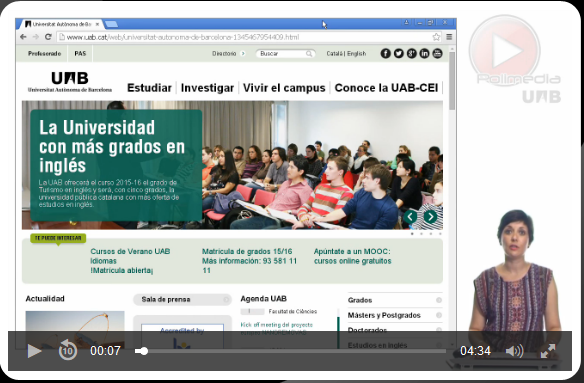
Task: Open UAB's YouTube icon
Action: pyautogui.click(x=437, y=54)
